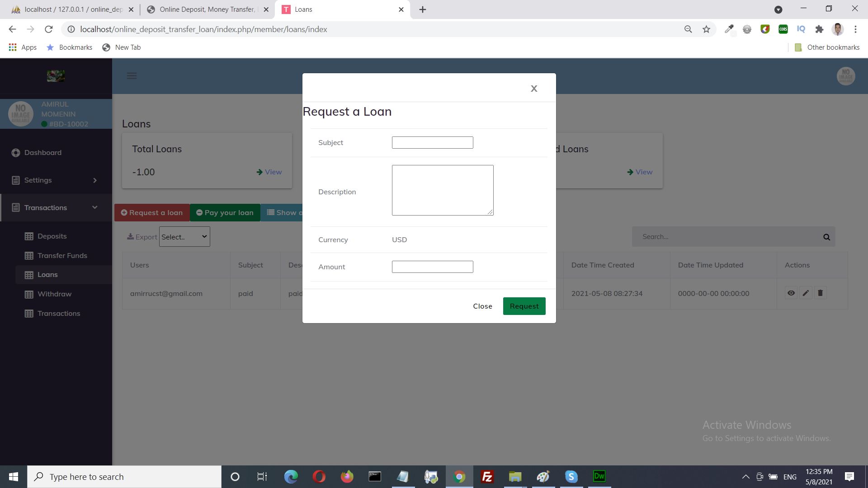Close the modal with the X icon
The height and width of the screenshot is (488, 868).
pos(534,89)
